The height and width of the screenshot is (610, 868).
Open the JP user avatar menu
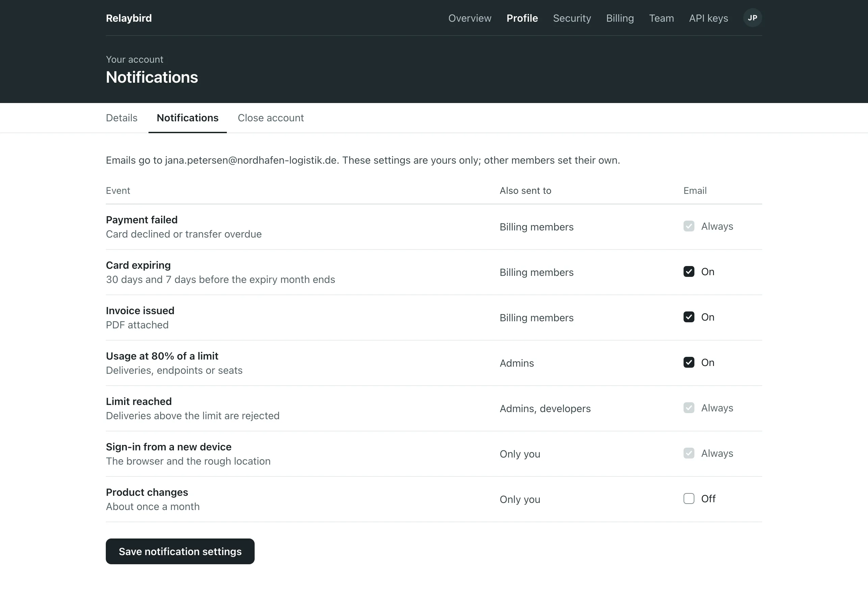tap(752, 18)
